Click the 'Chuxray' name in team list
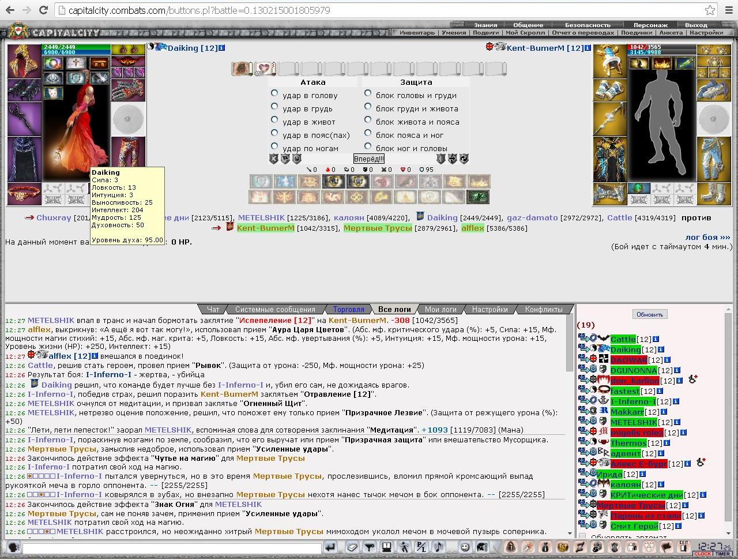The width and height of the screenshot is (738, 560). pyautogui.click(x=54, y=217)
